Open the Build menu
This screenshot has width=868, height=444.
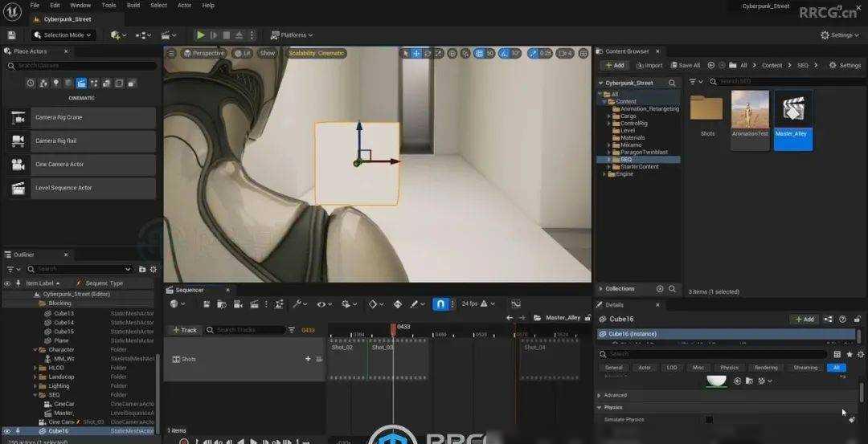[133, 5]
